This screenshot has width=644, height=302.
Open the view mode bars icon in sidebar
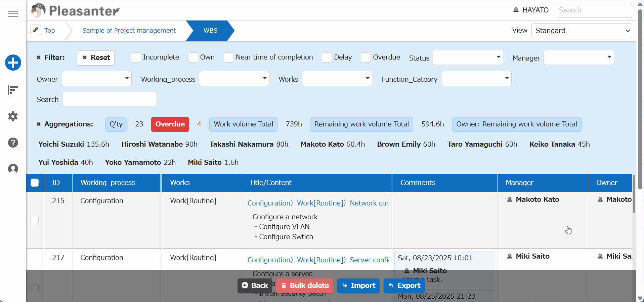point(13,90)
